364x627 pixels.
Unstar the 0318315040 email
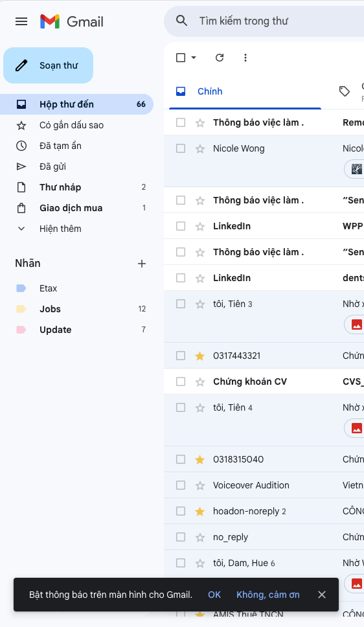tap(200, 459)
